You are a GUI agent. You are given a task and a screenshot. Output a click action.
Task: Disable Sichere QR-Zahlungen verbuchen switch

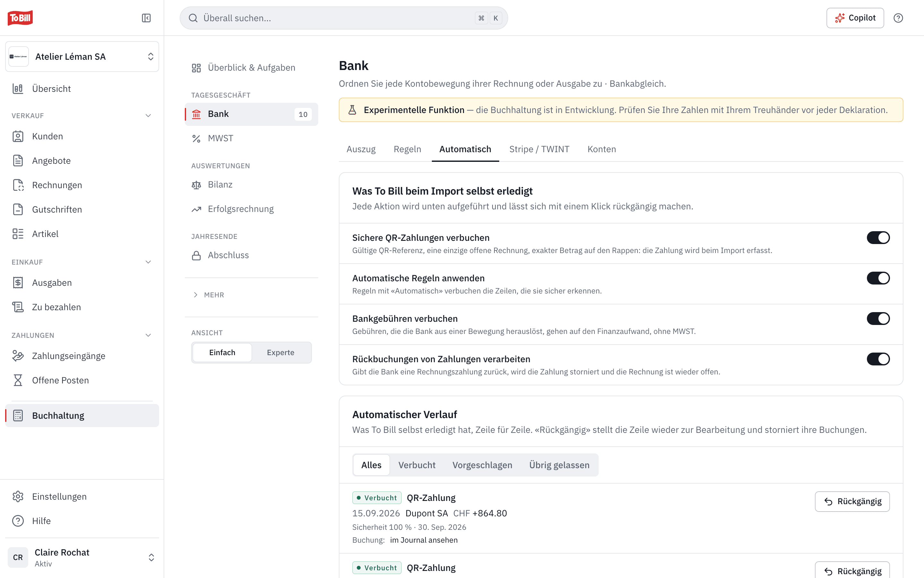click(x=878, y=238)
